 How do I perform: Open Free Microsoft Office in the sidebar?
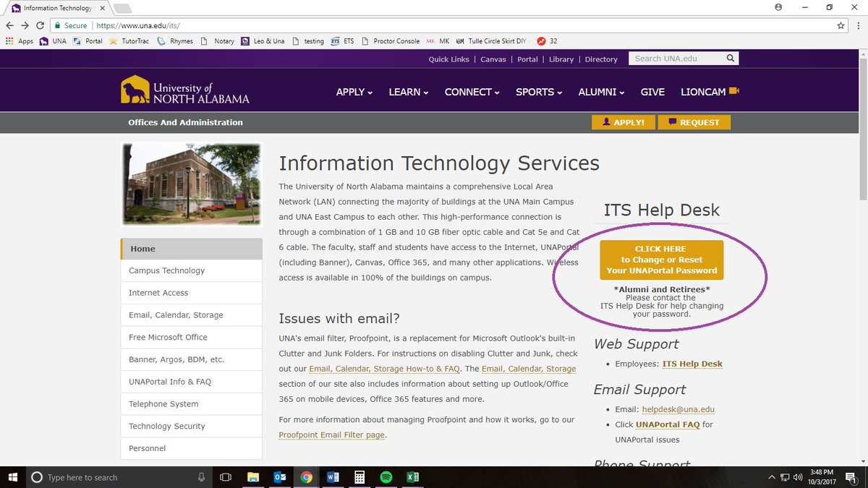coord(191,337)
